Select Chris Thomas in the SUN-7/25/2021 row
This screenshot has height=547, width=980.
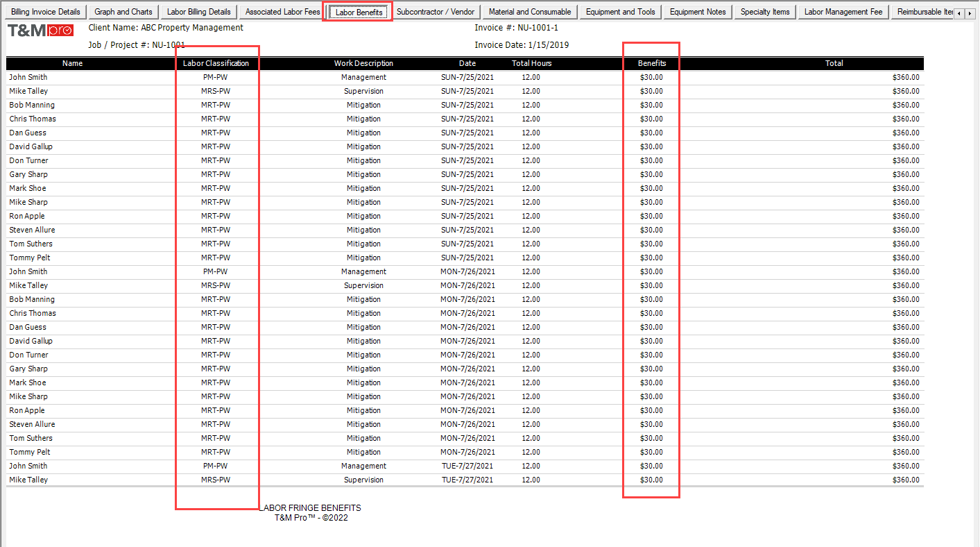pyautogui.click(x=33, y=119)
